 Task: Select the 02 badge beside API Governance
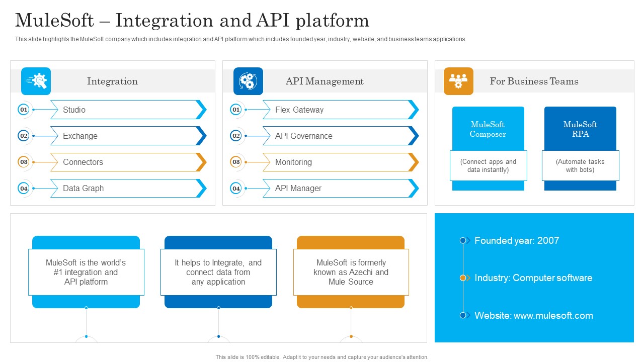coord(236,136)
